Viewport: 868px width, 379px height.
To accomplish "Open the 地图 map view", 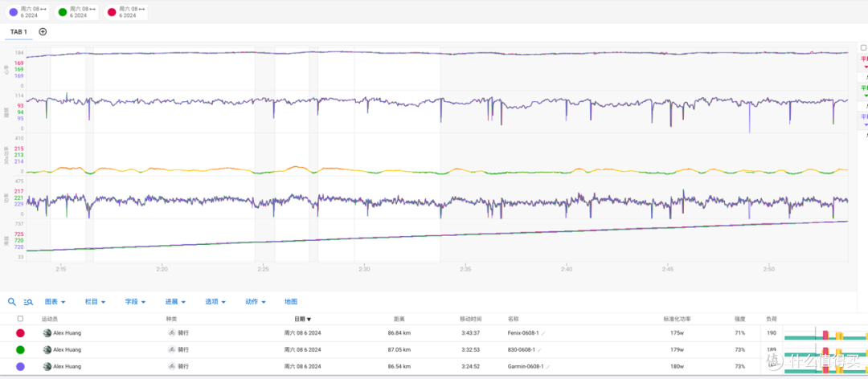I will click(x=291, y=302).
